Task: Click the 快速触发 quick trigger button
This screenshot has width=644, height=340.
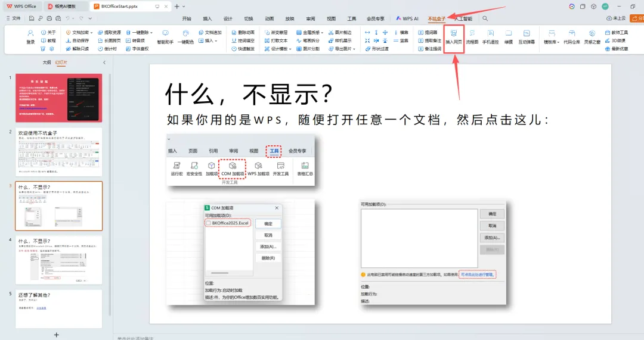Action: pyautogui.click(x=243, y=49)
